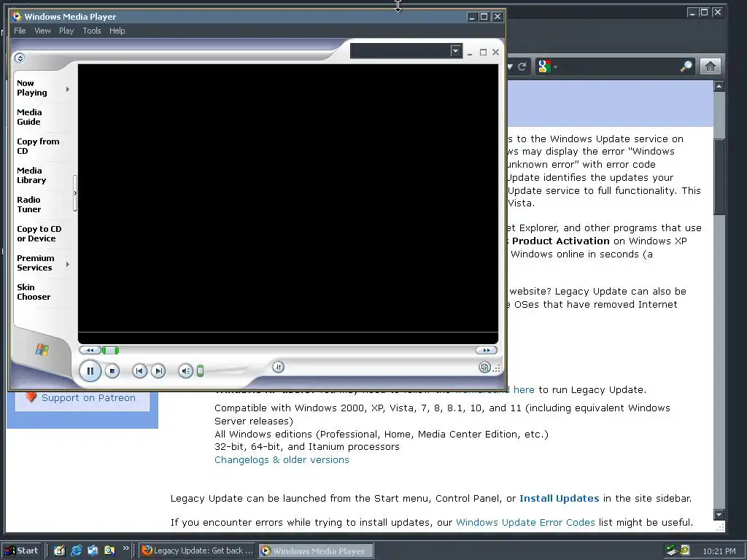Click the round menu bar toggle icon

pos(20,58)
